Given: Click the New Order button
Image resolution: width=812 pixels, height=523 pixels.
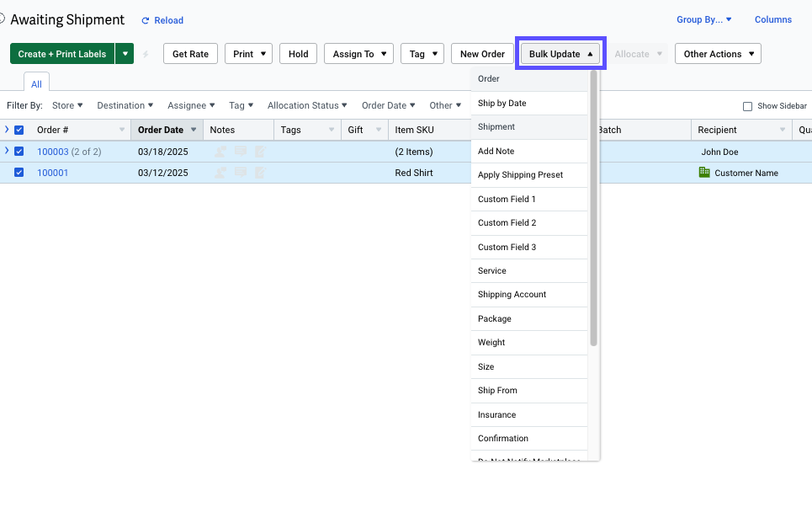Looking at the screenshot, I should pyautogui.click(x=483, y=53).
